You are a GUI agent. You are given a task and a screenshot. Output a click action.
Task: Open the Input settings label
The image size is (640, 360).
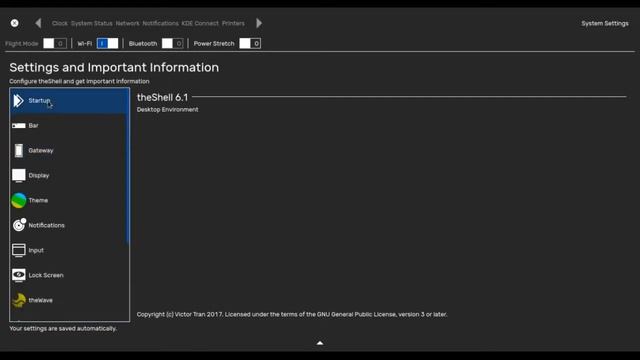pos(36,251)
